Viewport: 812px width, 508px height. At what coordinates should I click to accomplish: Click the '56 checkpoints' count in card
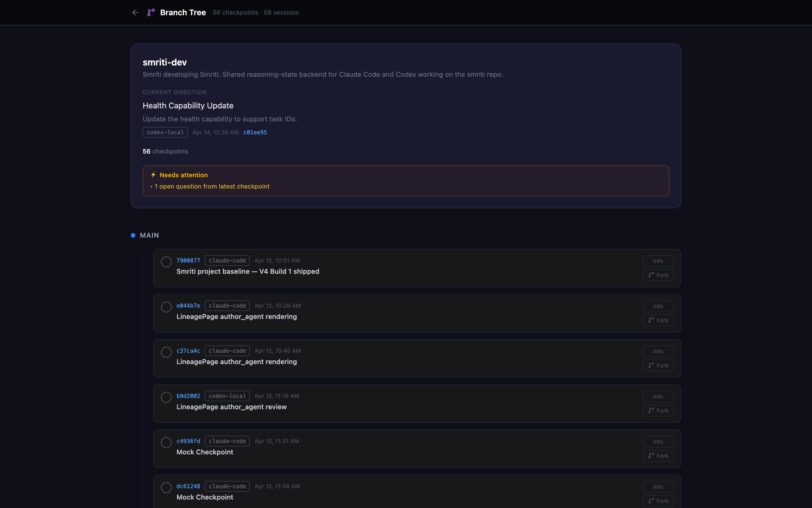pyautogui.click(x=166, y=152)
